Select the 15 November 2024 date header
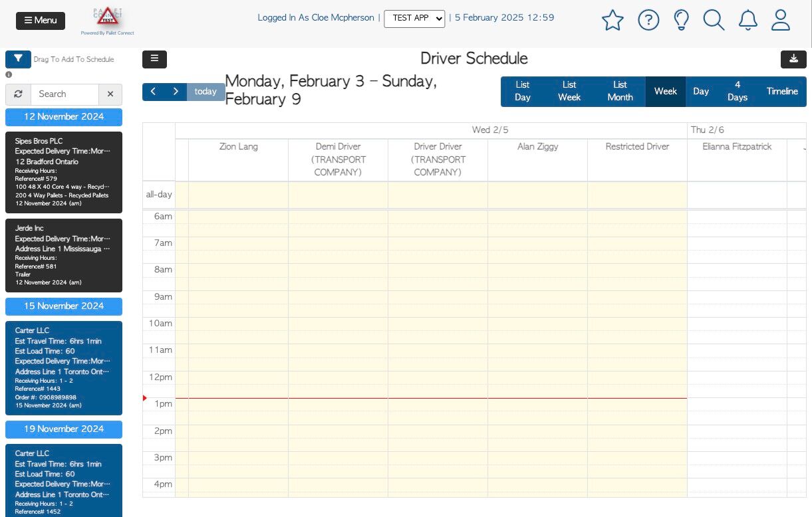Screen dimensions: 812x517 (64, 306)
